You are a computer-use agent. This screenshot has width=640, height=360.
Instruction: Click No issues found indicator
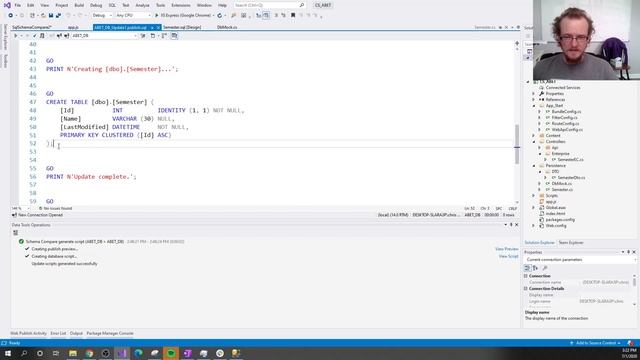(55, 209)
